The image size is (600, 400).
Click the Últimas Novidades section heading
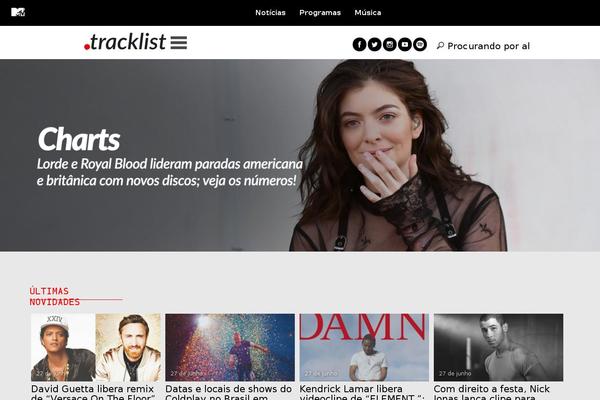[55, 297]
